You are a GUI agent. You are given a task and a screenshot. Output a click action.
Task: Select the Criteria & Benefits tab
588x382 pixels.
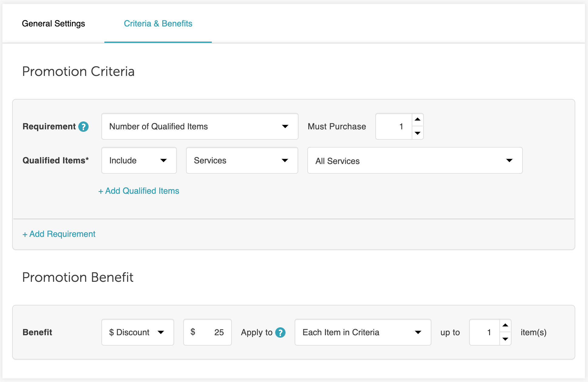158,23
